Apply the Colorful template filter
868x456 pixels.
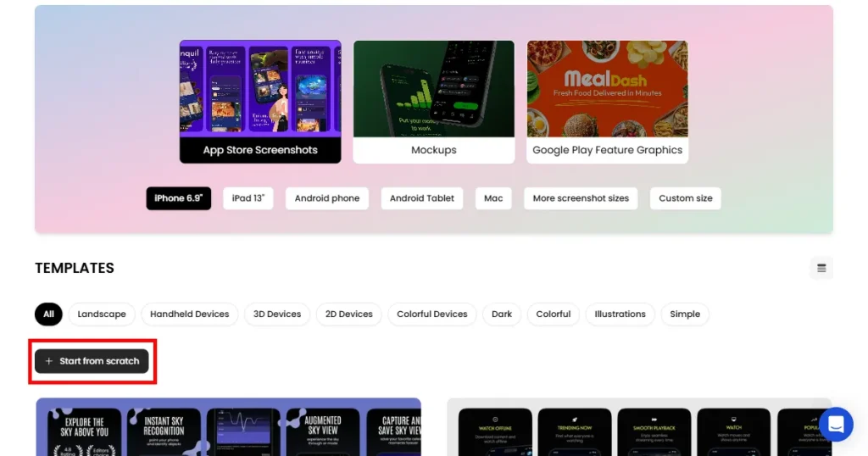pyautogui.click(x=553, y=314)
